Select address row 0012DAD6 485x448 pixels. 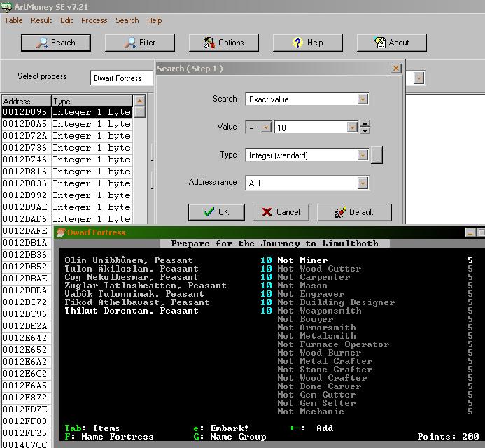(66, 219)
